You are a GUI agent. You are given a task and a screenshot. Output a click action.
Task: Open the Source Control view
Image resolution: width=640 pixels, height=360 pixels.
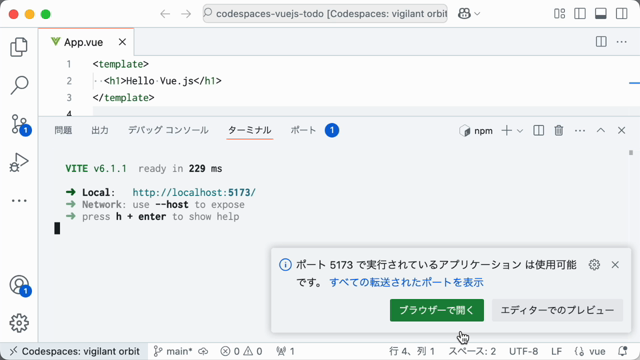tap(19, 124)
